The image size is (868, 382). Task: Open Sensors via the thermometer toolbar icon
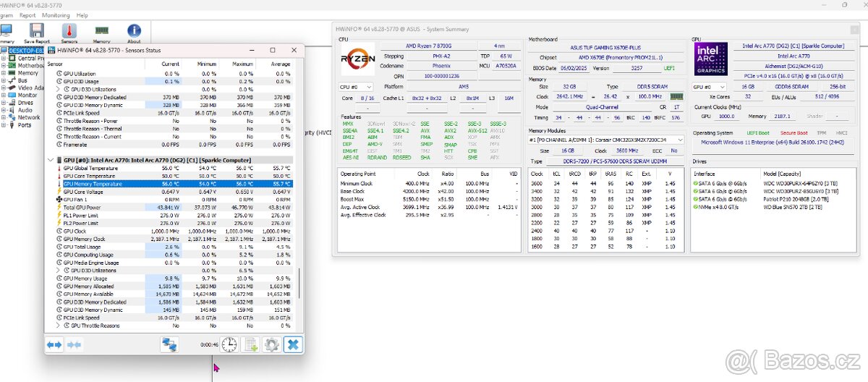click(69, 33)
